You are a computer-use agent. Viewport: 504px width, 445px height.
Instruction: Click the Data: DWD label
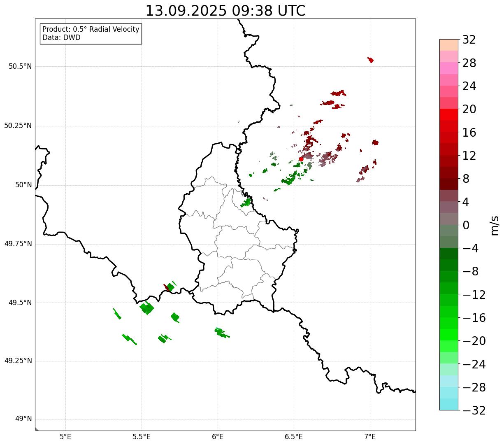[x=61, y=37]
